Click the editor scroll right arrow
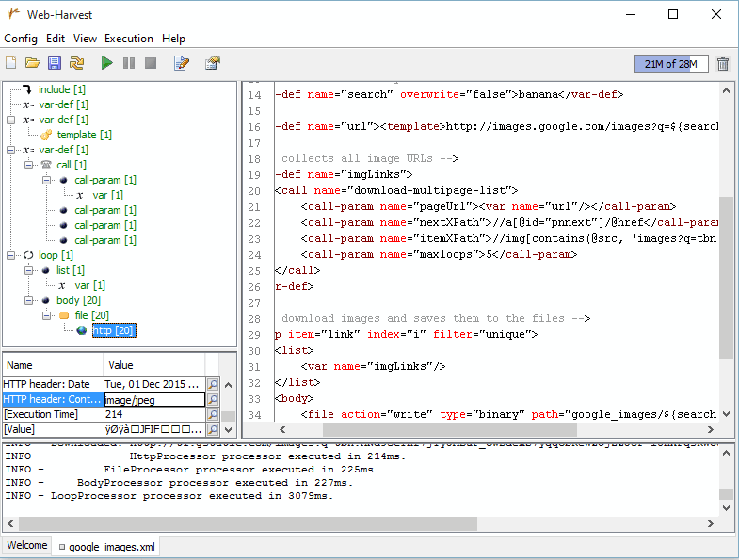The height and width of the screenshot is (560, 739). tap(711, 430)
